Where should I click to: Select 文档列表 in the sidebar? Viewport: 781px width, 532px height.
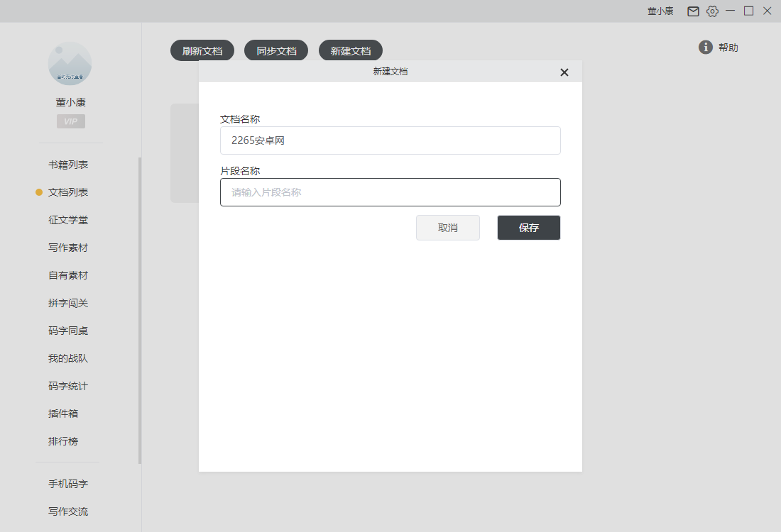67,192
